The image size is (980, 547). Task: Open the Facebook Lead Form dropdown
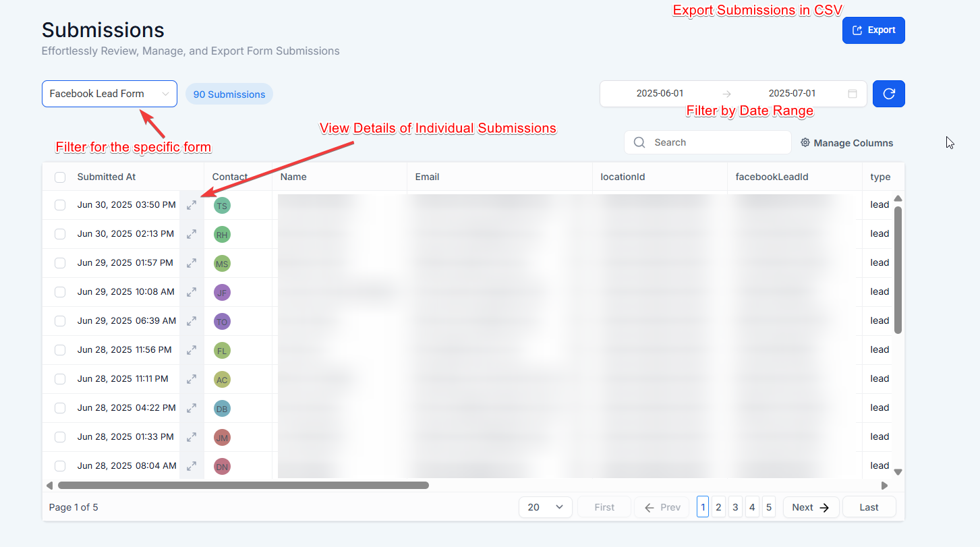click(x=109, y=94)
